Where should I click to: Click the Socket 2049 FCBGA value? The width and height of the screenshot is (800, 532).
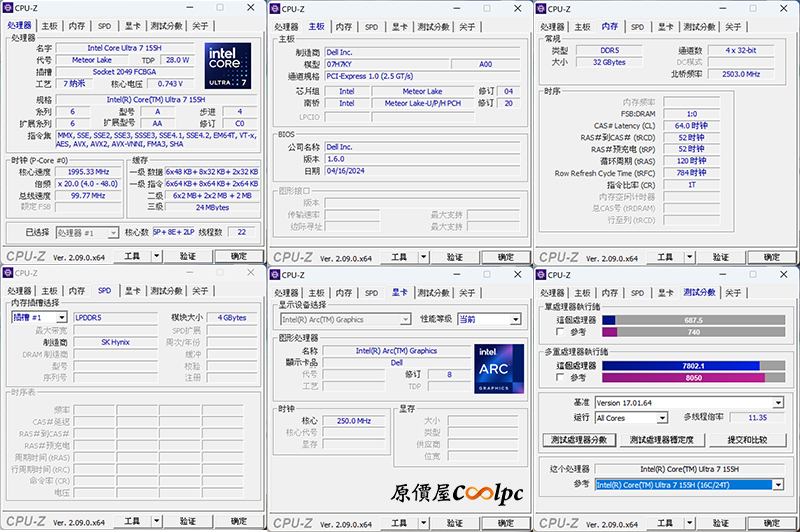tap(124, 72)
